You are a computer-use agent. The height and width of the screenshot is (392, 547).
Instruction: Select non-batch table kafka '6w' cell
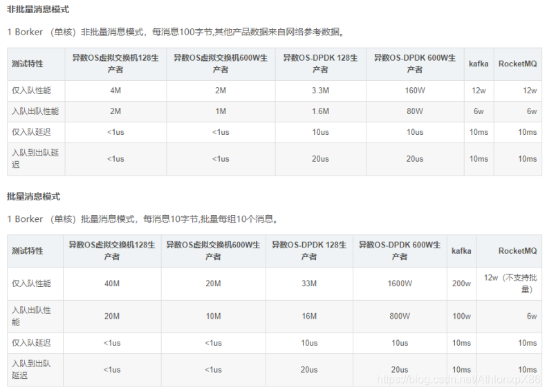(479, 111)
